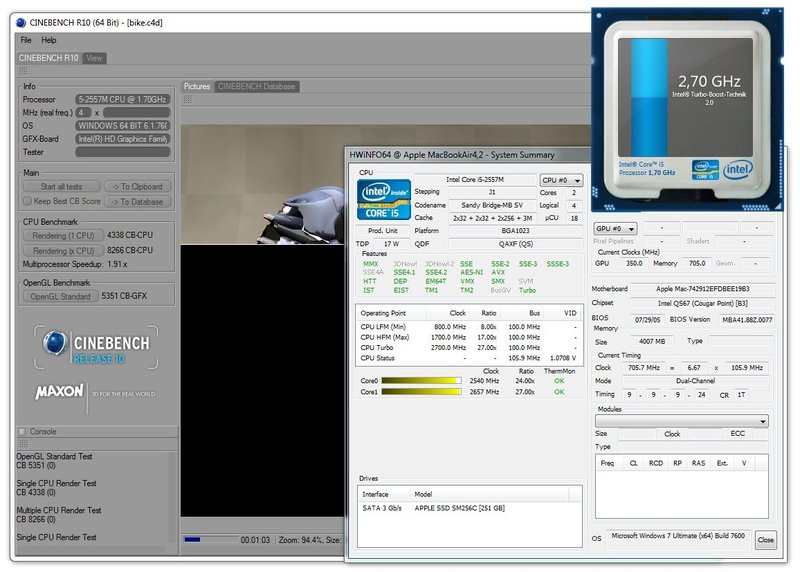This screenshot has height=572, width=800.
Task: Start the OpenGL Standard benchmark
Action: click(x=60, y=296)
